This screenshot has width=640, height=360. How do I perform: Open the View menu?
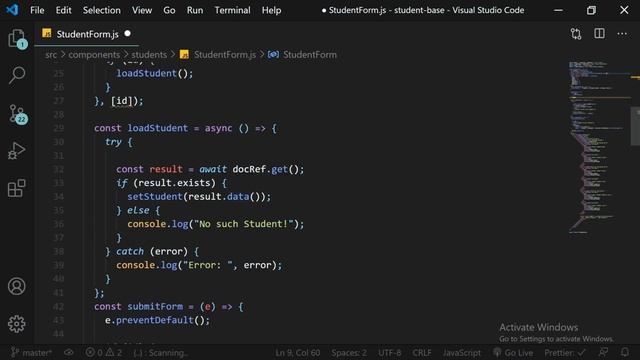[142, 10]
